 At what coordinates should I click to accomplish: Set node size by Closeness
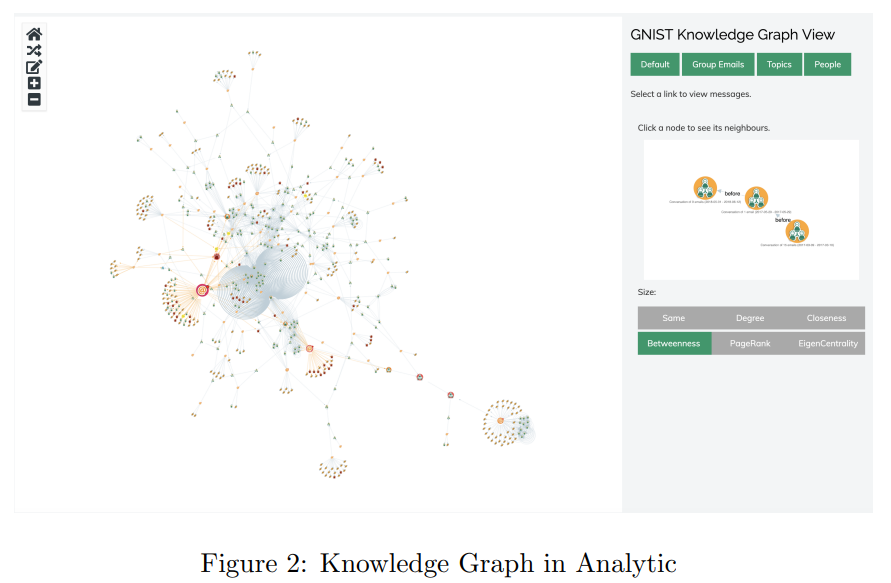click(x=826, y=318)
